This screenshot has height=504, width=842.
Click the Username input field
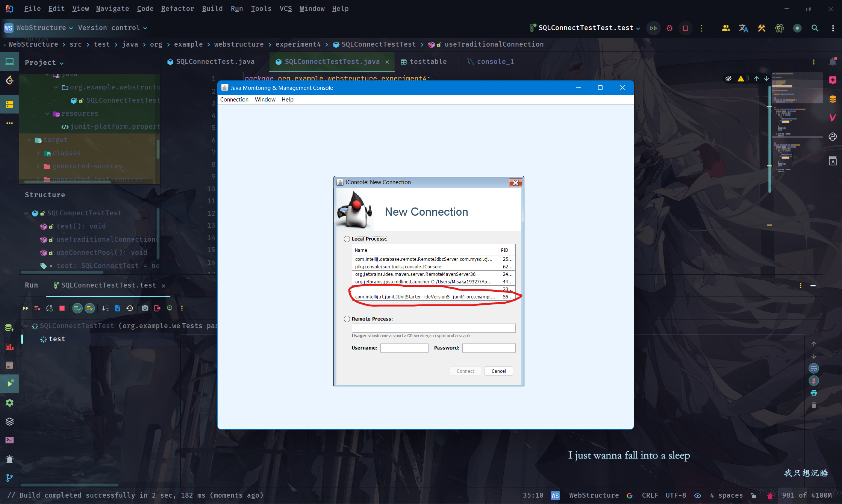click(404, 348)
